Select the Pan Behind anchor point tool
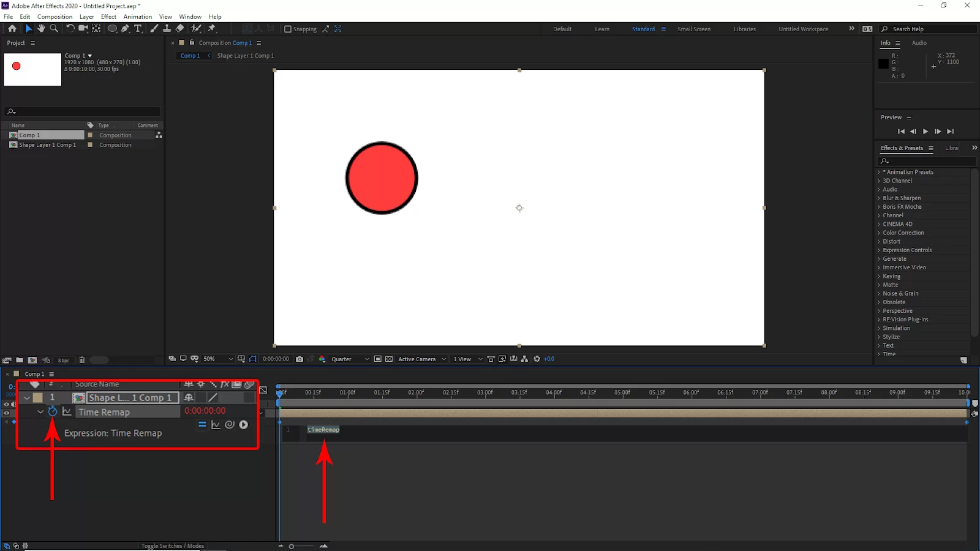Screen dimensions: 980x551 pyautogui.click(x=96, y=29)
